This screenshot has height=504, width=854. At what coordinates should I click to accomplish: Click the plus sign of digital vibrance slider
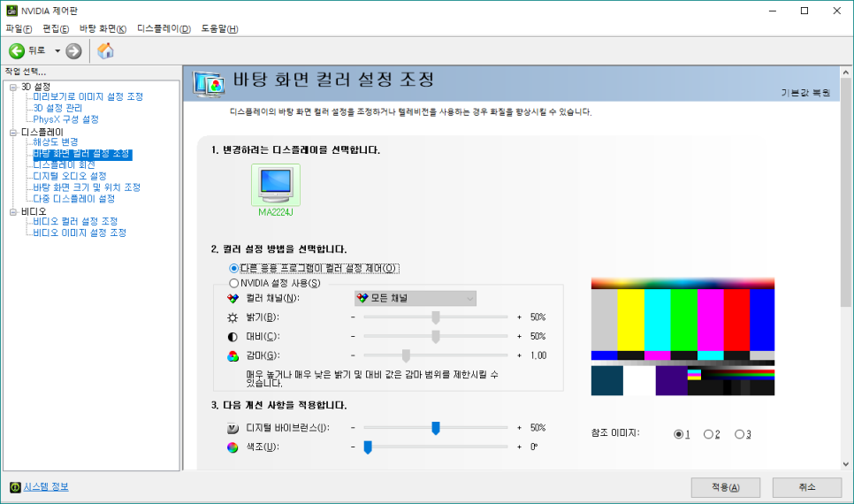click(519, 428)
